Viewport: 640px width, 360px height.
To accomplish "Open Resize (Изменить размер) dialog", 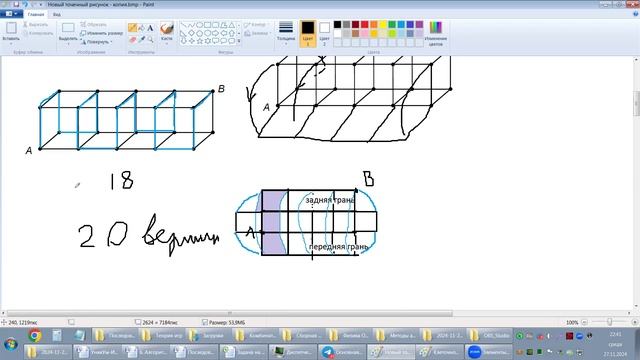I will point(102,33).
